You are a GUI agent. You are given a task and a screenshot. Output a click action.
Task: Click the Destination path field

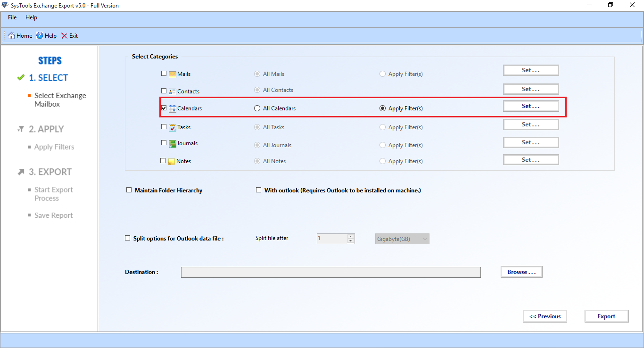click(330, 272)
